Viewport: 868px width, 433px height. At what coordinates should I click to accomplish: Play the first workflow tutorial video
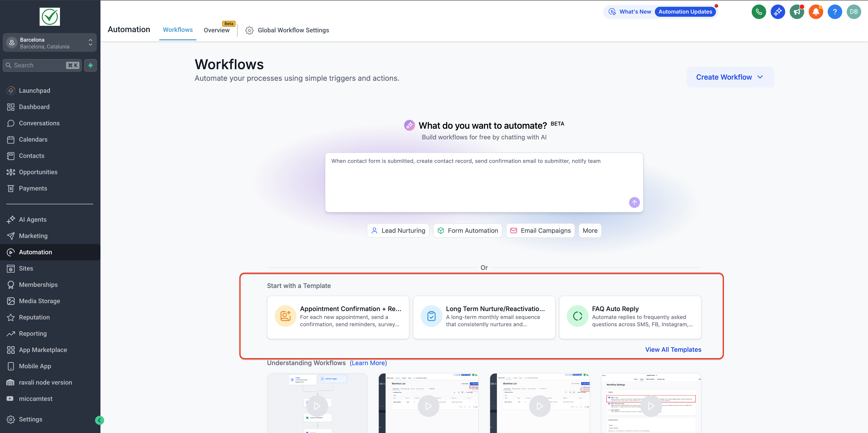point(317,406)
